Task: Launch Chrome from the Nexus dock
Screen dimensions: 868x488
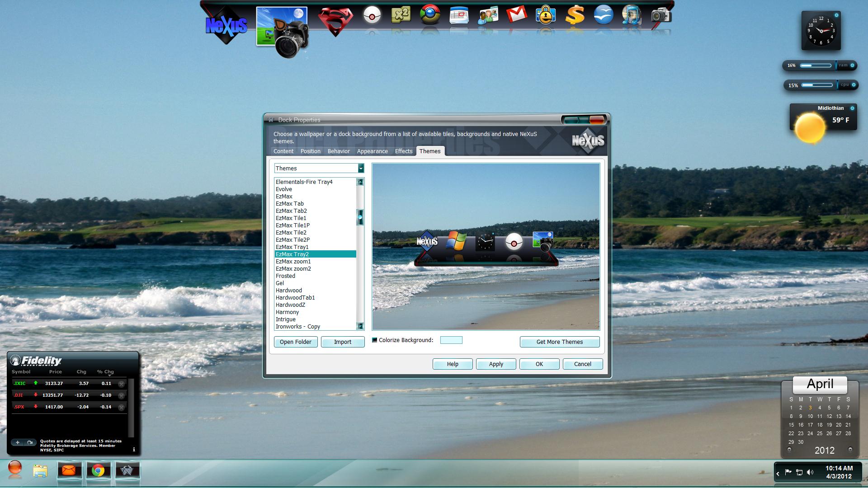Action: coord(429,15)
